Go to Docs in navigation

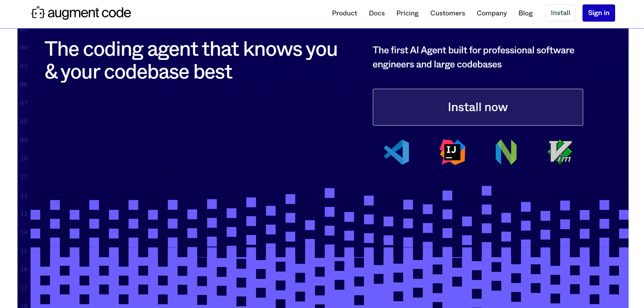377,13
